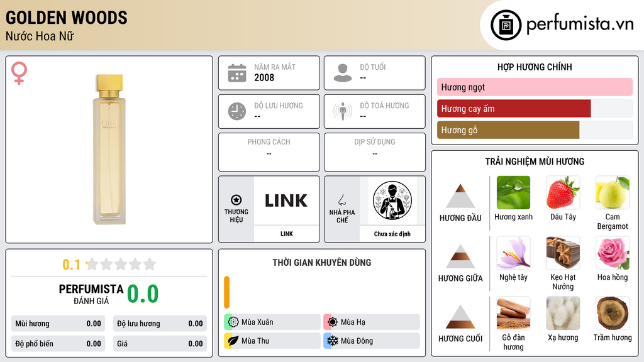Click the Mùa Xuân season label

point(257,322)
